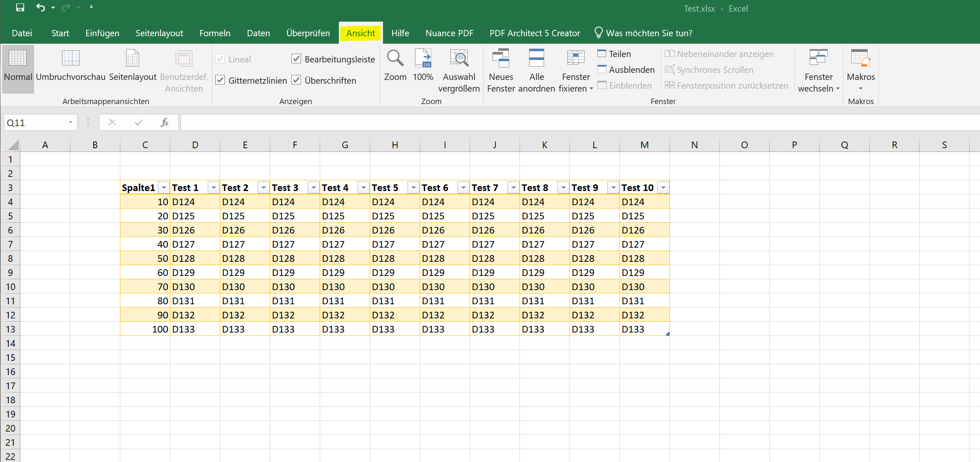The image size is (980, 462).
Task: Click Fensterposition zurücksetzen
Action: pyautogui.click(x=726, y=86)
